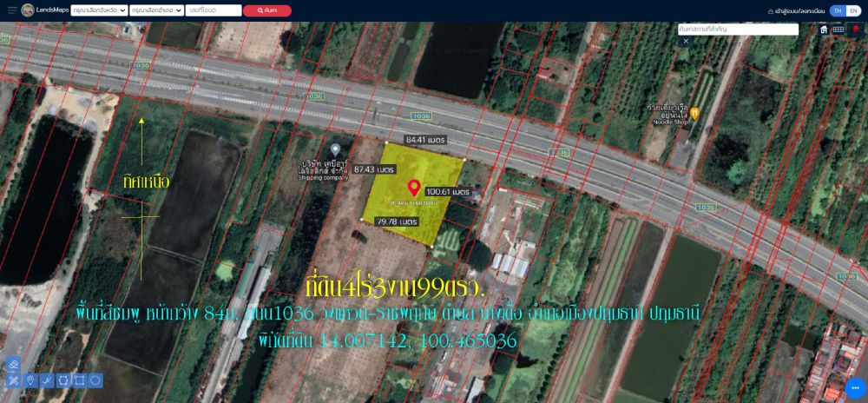Image resolution: width=868 pixels, height=403 pixels.
Task: Open the district selection dropdown
Action: tap(156, 10)
